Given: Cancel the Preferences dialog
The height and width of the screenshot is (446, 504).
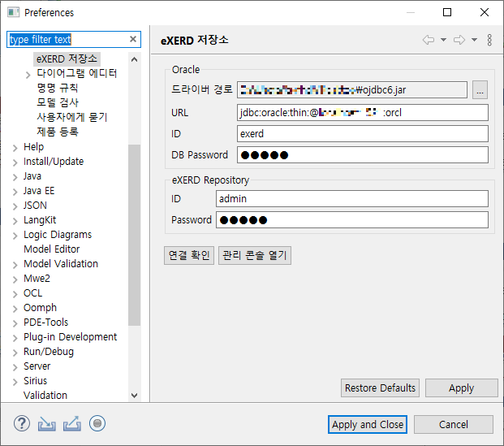Looking at the screenshot, I should point(453,424).
